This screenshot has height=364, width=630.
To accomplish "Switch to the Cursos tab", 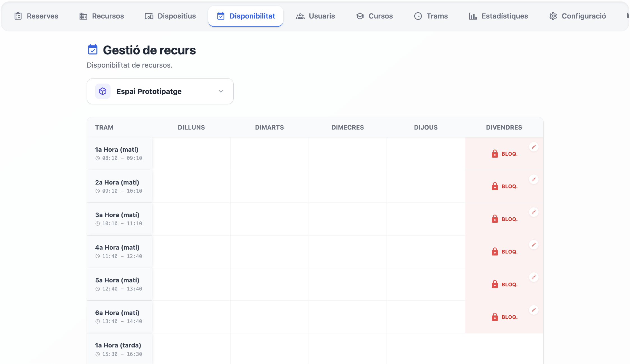I will point(374,16).
